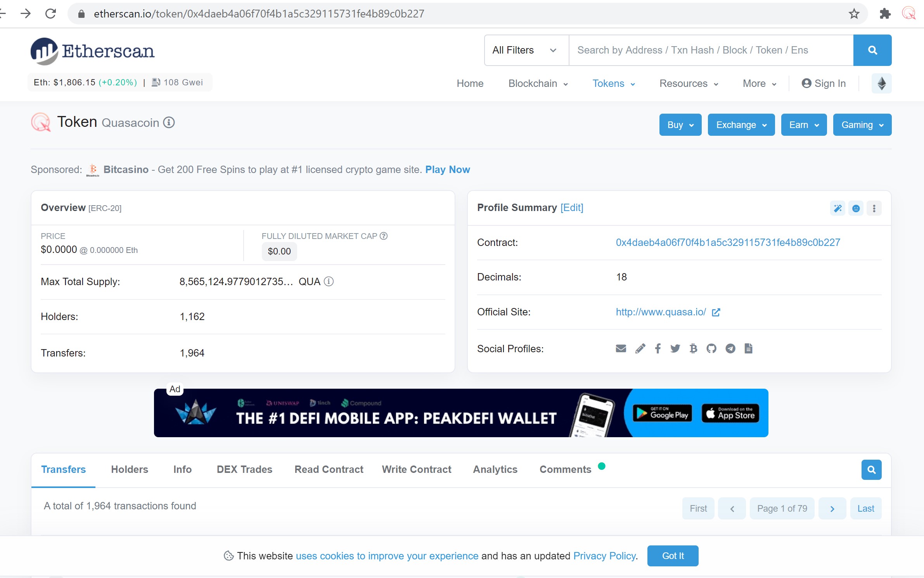Open the Twitter social profile icon
924x578 pixels.
675,348
